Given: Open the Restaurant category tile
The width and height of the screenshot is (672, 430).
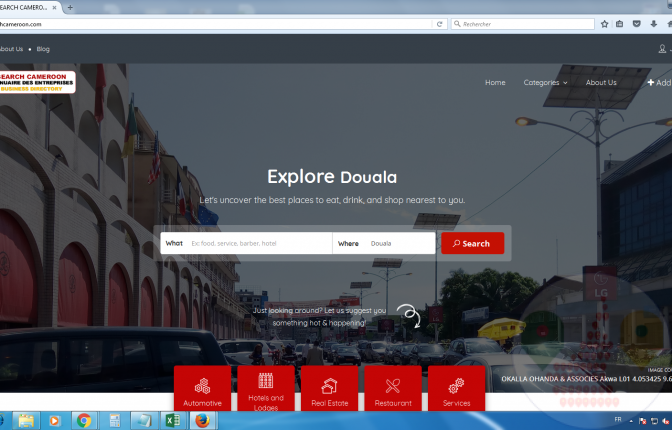Looking at the screenshot, I should point(393,388).
